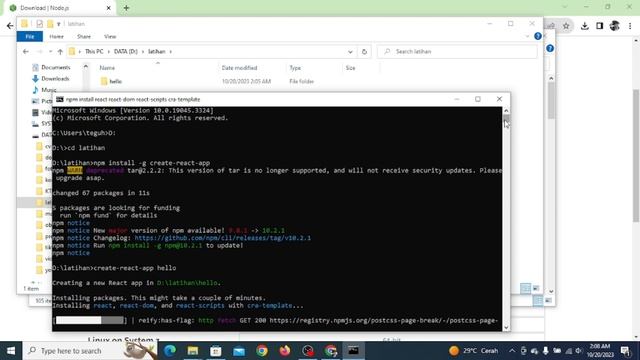Bookmark this page with the star icon
The image size is (640, 360).
click(x=566, y=26)
